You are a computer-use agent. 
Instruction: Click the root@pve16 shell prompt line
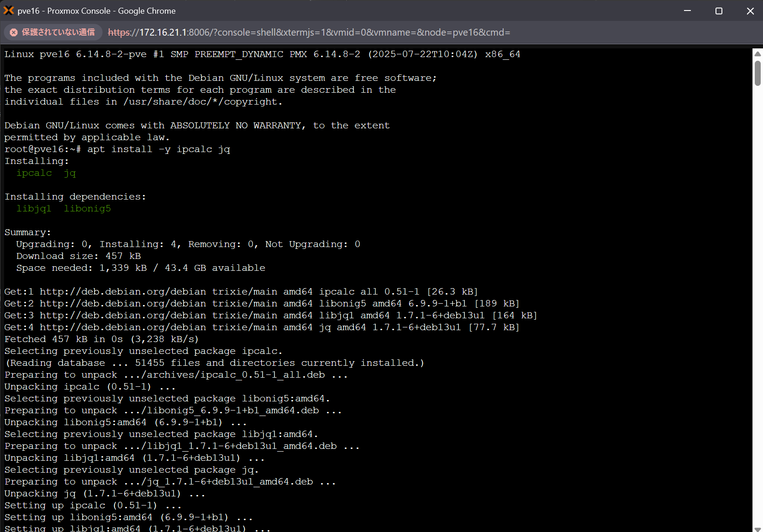coord(42,149)
